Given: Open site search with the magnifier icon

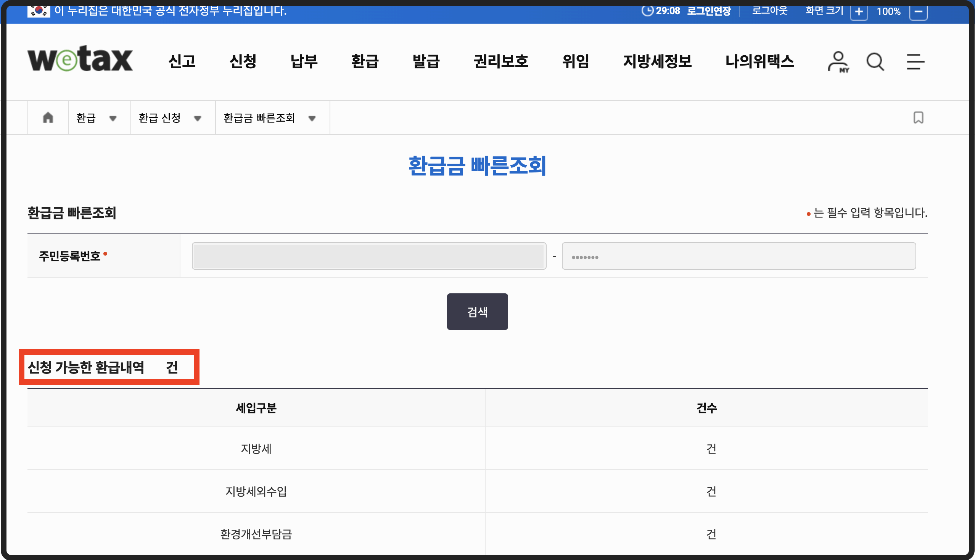Looking at the screenshot, I should 875,61.
